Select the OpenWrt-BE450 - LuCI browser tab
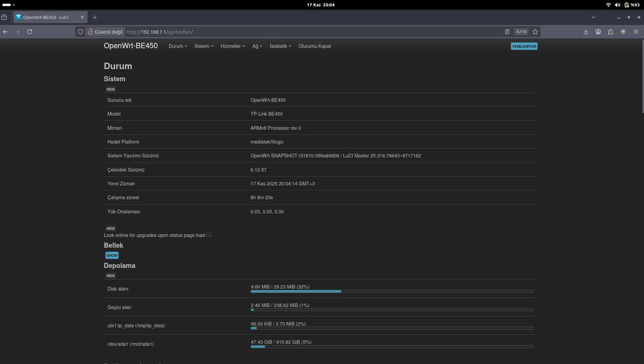The width and height of the screenshot is (644, 364). pos(49,17)
